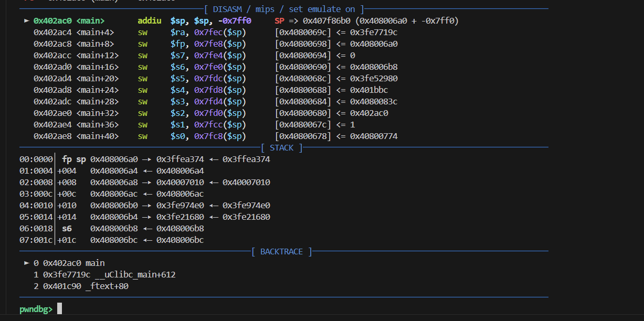
Task: Select the BACKTRACE section header
Action: [x=282, y=252]
